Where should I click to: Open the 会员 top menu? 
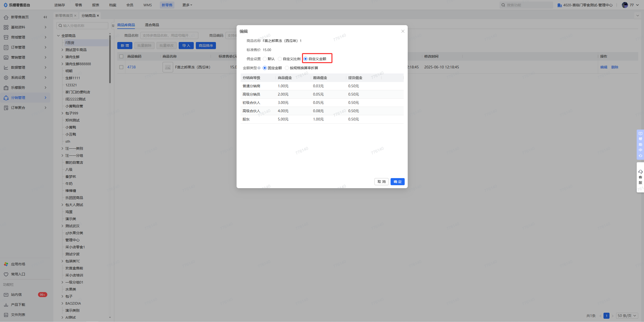coord(130,5)
